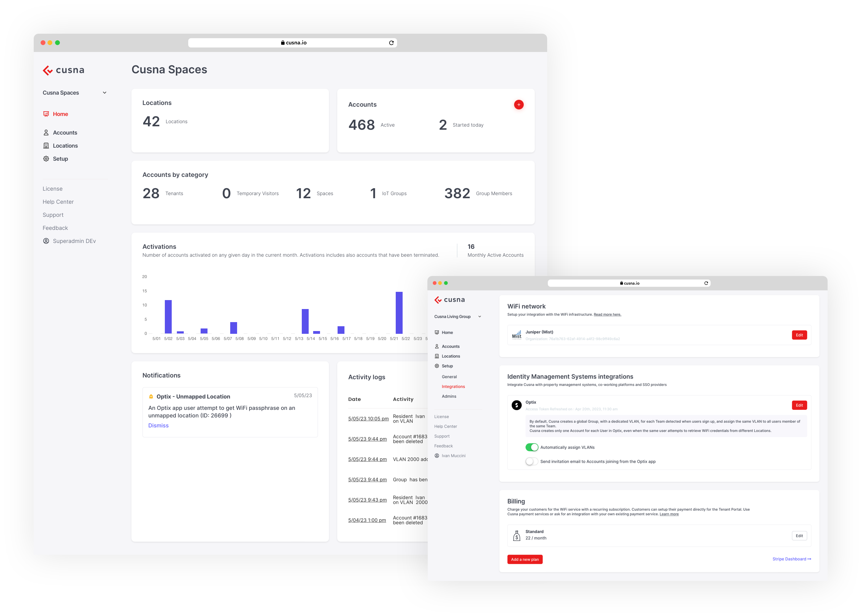Click the Locations building icon in the back window
Viewport: 862px width, 616px height.
tap(46, 146)
